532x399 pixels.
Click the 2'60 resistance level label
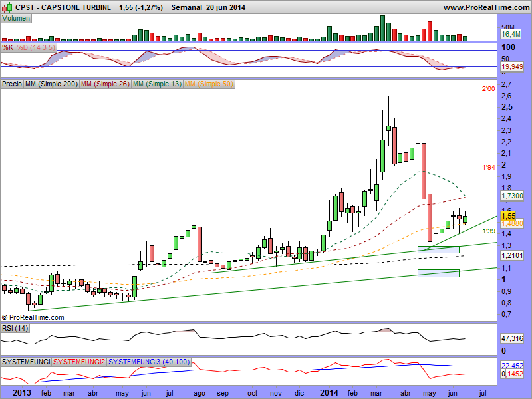(x=489, y=89)
